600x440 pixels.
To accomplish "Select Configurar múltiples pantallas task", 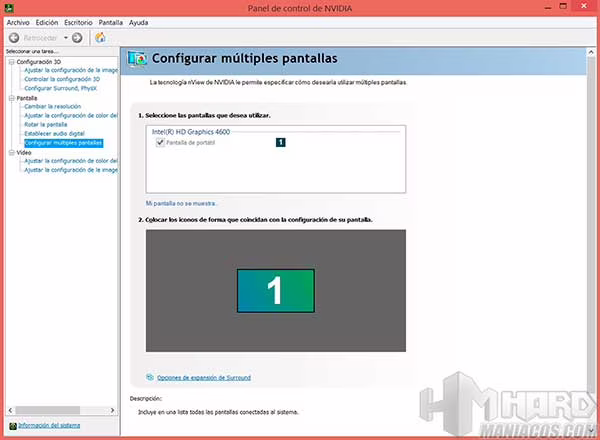I will 64,143.
